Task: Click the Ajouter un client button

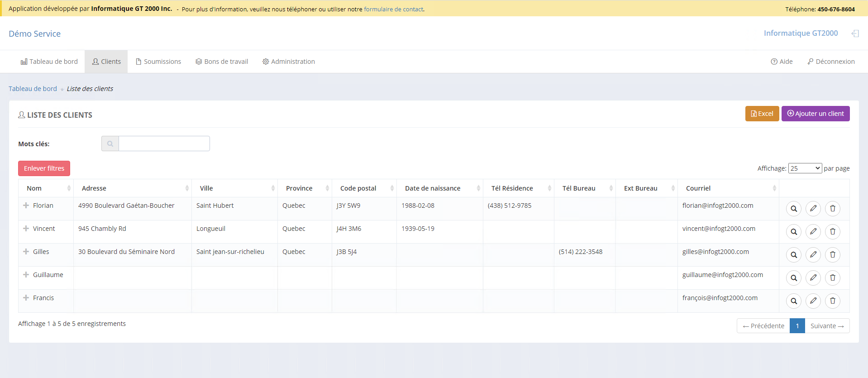Action: click(815, 114)
